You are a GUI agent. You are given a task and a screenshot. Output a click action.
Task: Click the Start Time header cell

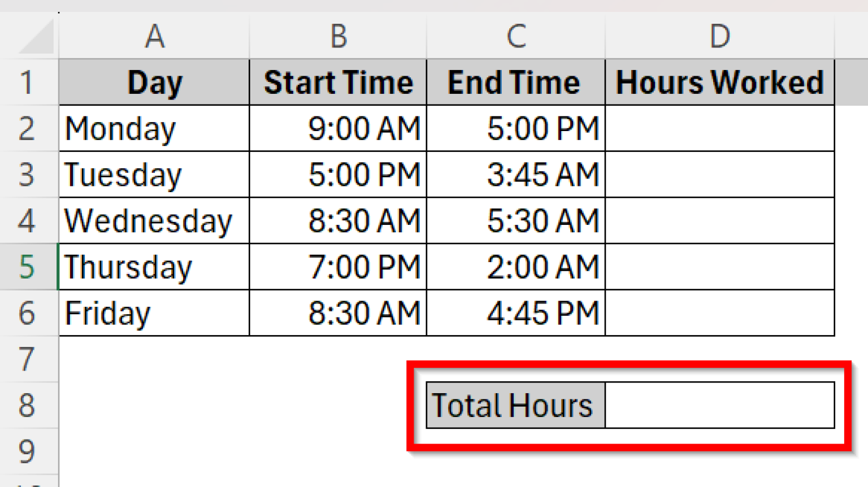337,82
